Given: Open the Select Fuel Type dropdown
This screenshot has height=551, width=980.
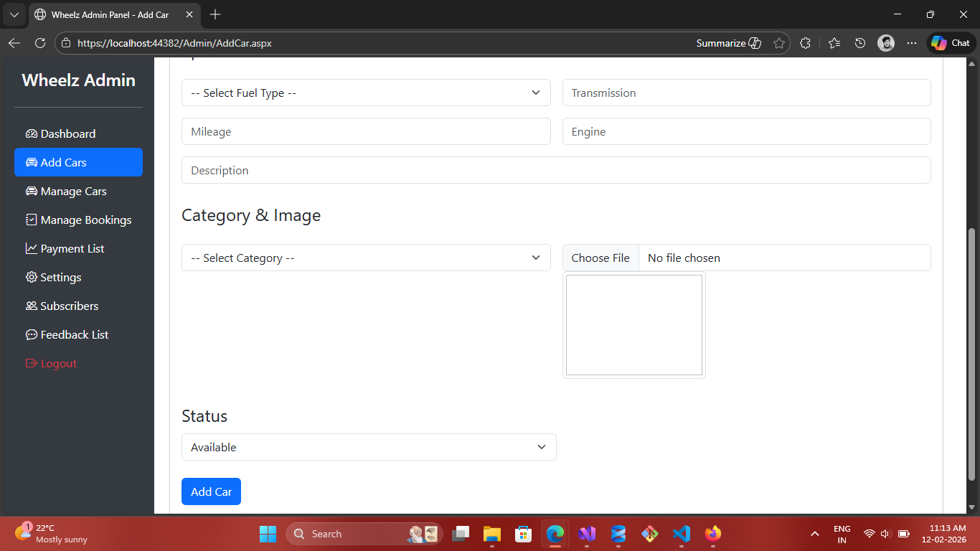Looking at the screenshot, I should point(366,93).
